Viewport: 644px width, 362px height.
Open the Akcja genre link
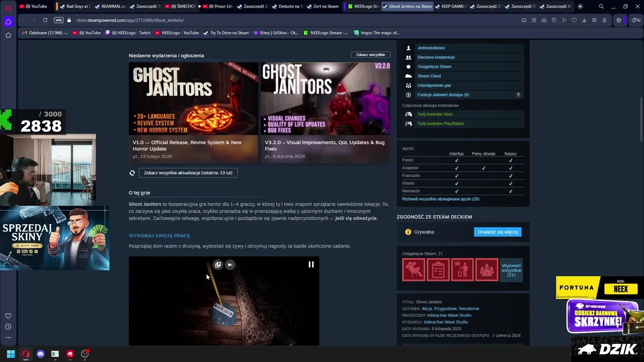coord(427,309)
